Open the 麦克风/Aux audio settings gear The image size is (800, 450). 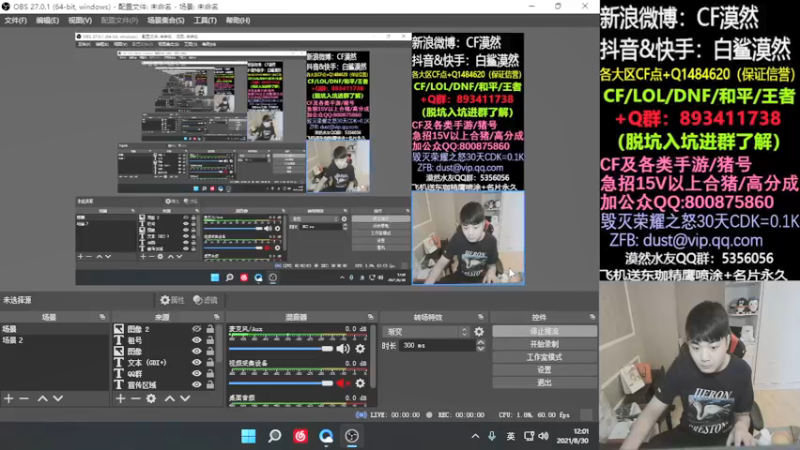360,349
